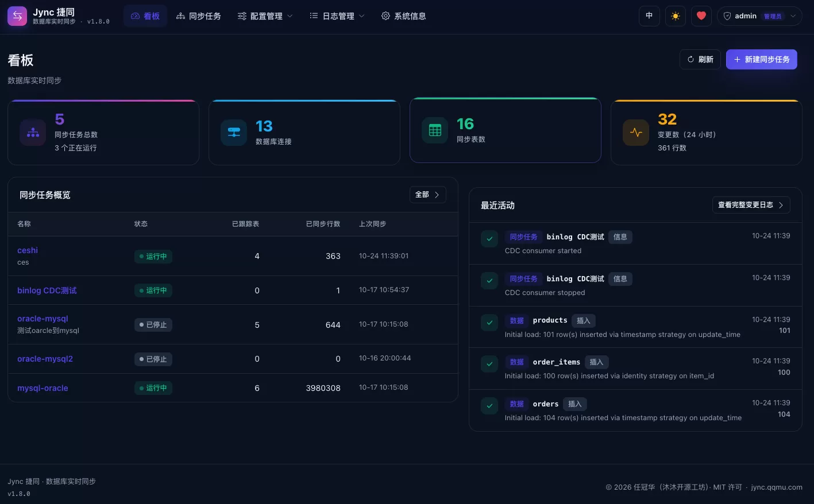814x504 pixels.
Task: Click the sync task total card icon
Action: [33, 133]
